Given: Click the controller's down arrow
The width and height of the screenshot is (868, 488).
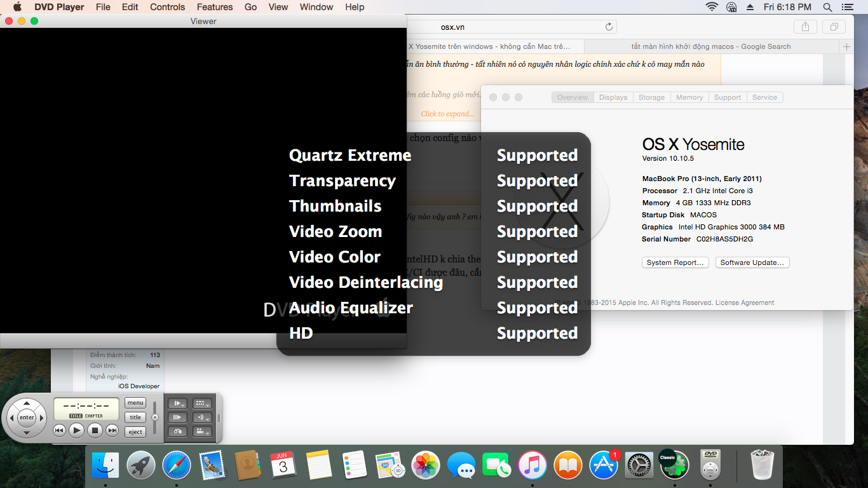Looking at the screenshot, I should [x=27, y=433].
